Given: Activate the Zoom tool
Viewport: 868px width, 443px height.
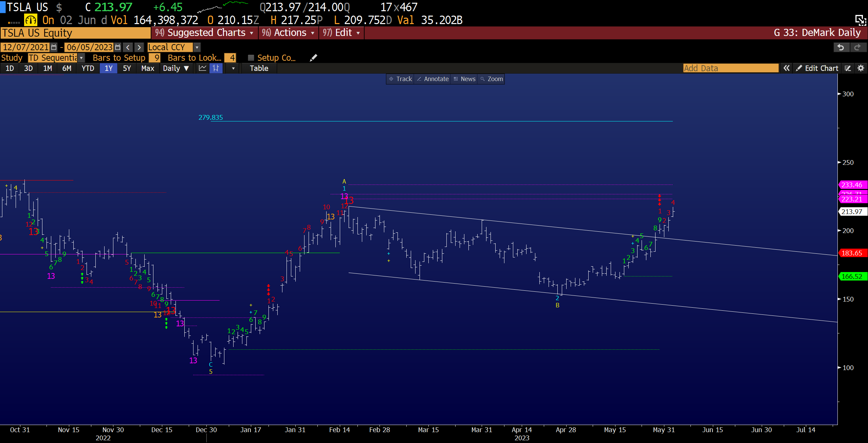Looking at the screenshot, I should [x=492, y=79].
